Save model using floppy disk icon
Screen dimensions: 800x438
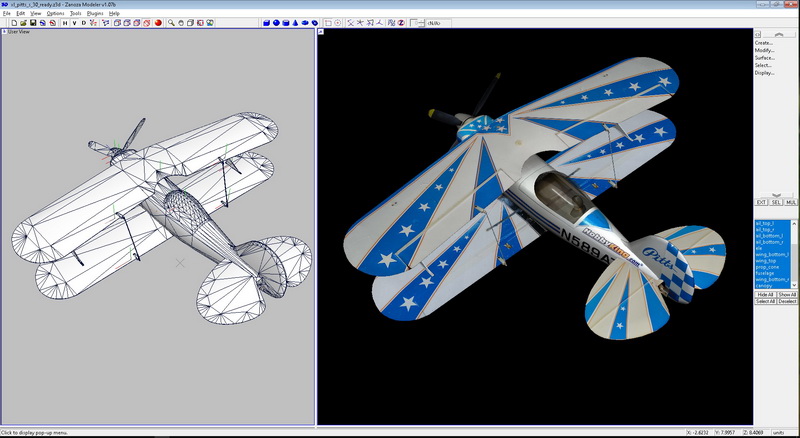click(33, 23)
